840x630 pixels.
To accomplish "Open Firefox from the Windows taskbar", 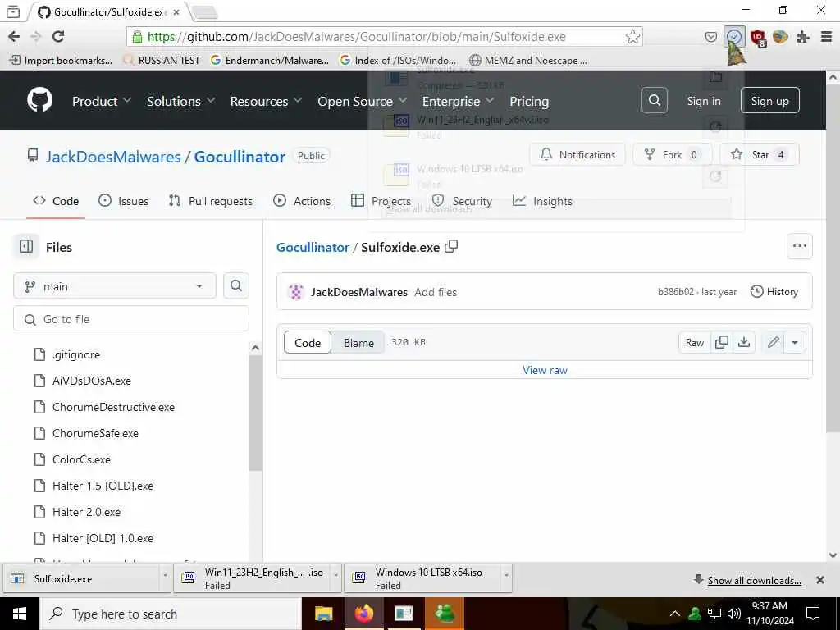I will tap(363, 614).
